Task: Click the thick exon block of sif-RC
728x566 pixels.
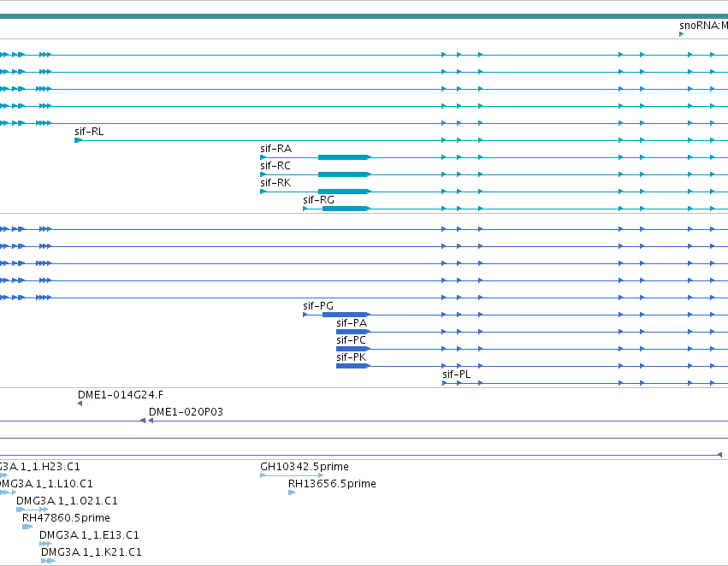Action: 344,174
